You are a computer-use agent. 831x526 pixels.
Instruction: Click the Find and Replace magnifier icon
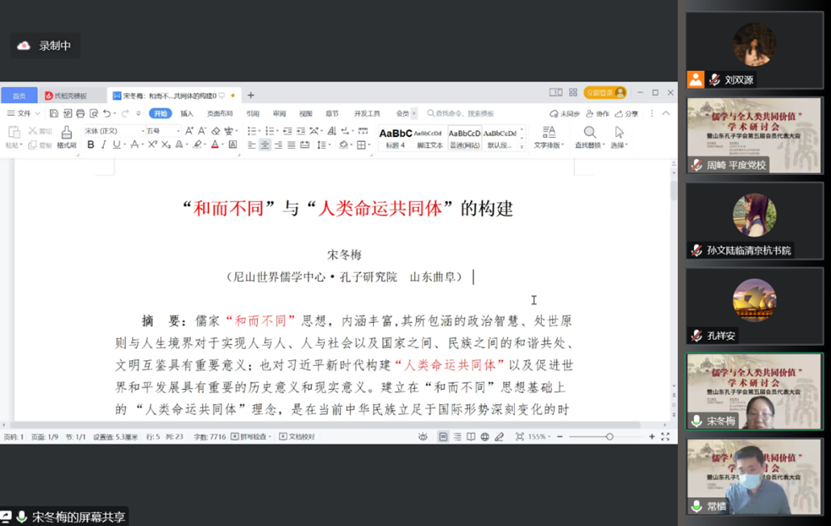coord(590,133)
